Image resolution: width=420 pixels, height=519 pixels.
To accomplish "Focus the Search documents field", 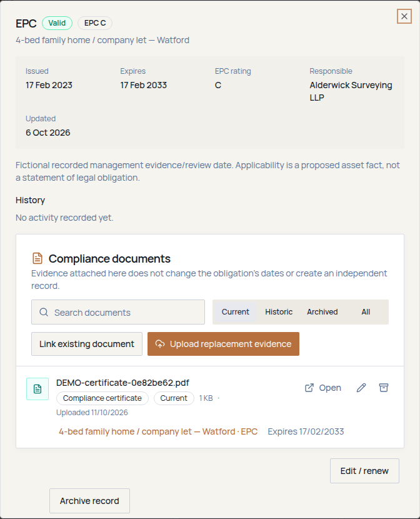I will pyautogui.click(x=118, y=312).
